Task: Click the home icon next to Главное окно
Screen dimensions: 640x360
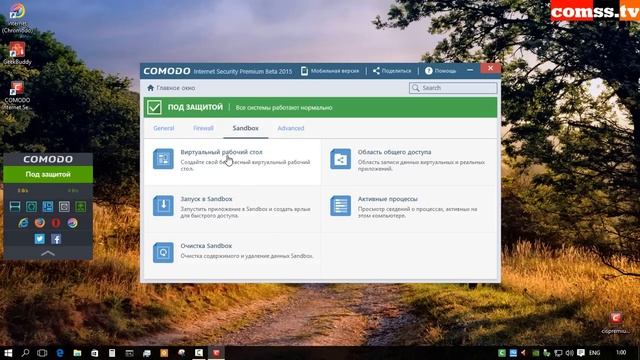Action: point(150,88)
